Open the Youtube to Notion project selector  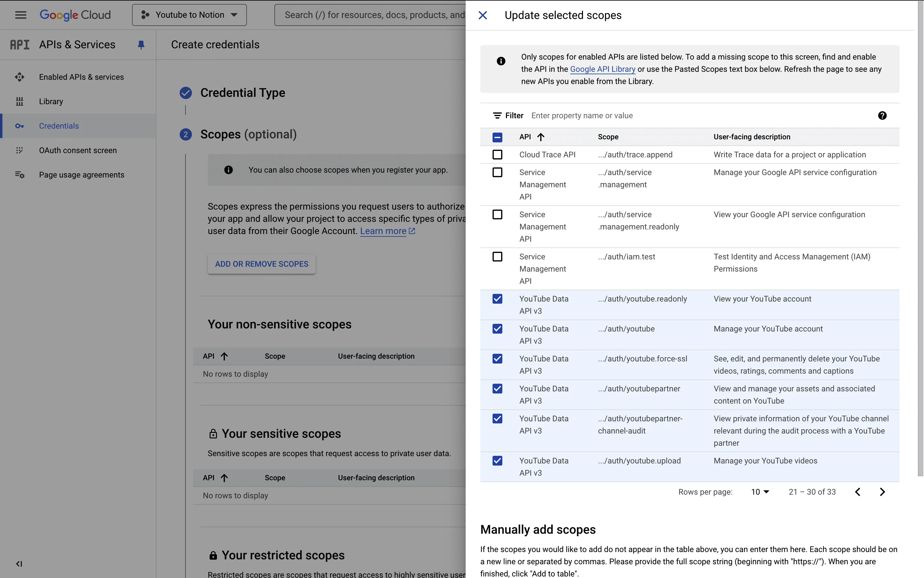[x=189, y=15]
